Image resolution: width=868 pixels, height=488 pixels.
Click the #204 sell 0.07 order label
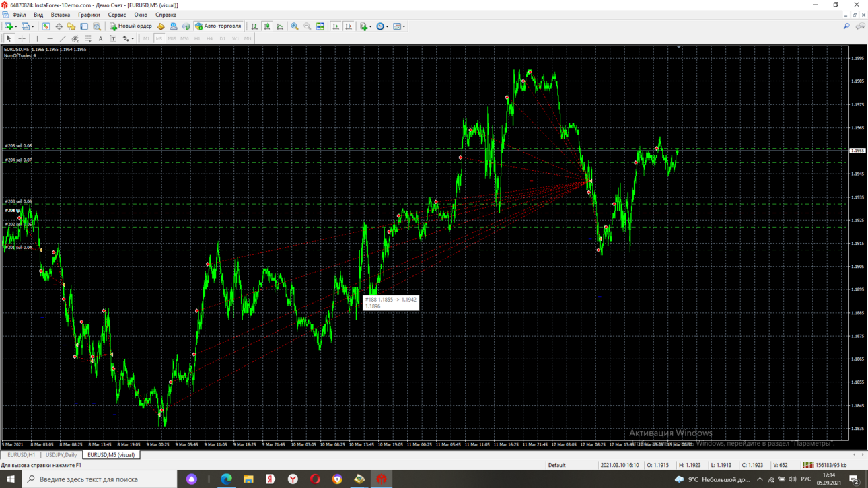tap(18, 160)
